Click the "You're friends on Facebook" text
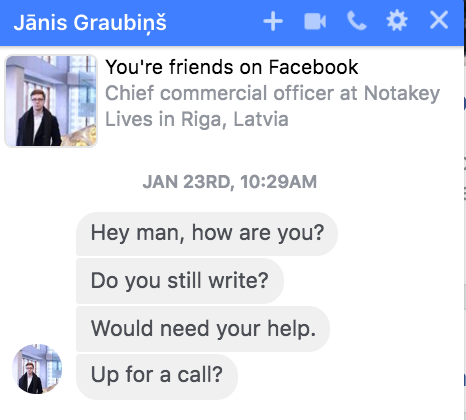Screen dimensions: 466x420 (x=232, y=67)
